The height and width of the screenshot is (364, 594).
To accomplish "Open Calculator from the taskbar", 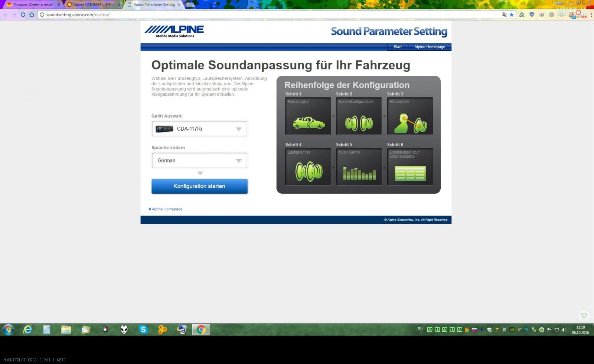I will click(47, 329).
